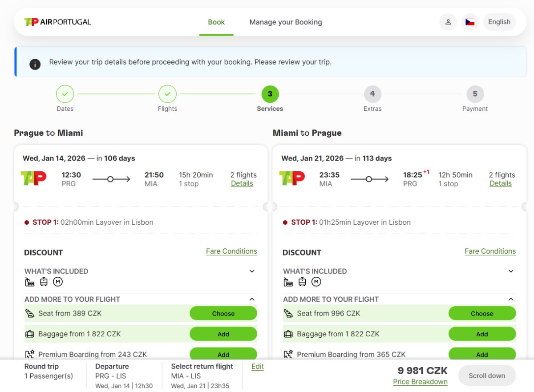Image resolution: width=534 pixels, height=392 pixels.
Task: Open the user account profile icon
Action: pos(448,22)
